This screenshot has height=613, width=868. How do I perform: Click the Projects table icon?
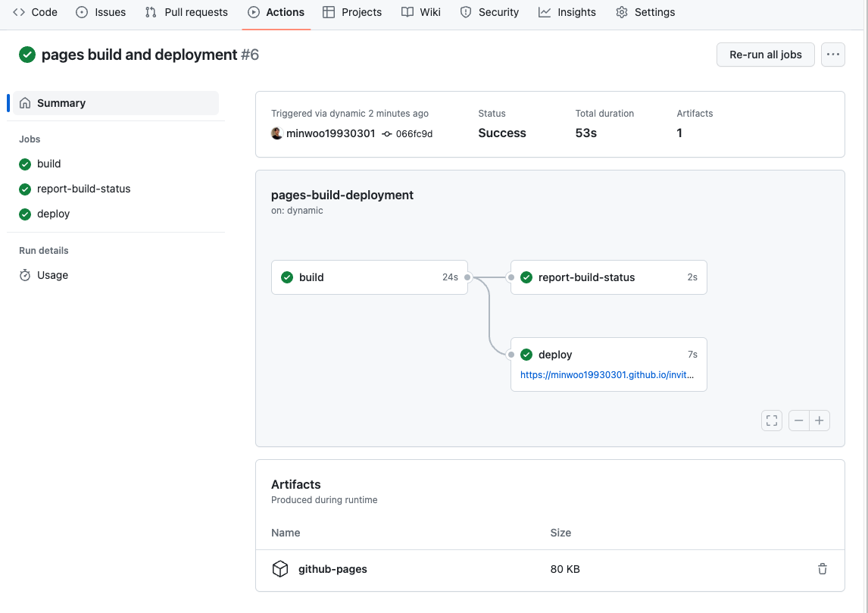329,12
